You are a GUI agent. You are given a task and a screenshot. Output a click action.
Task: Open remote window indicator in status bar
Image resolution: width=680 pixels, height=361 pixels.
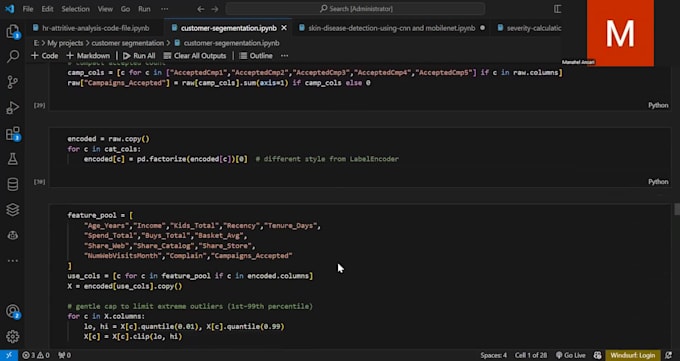click(x=9, y=355)
